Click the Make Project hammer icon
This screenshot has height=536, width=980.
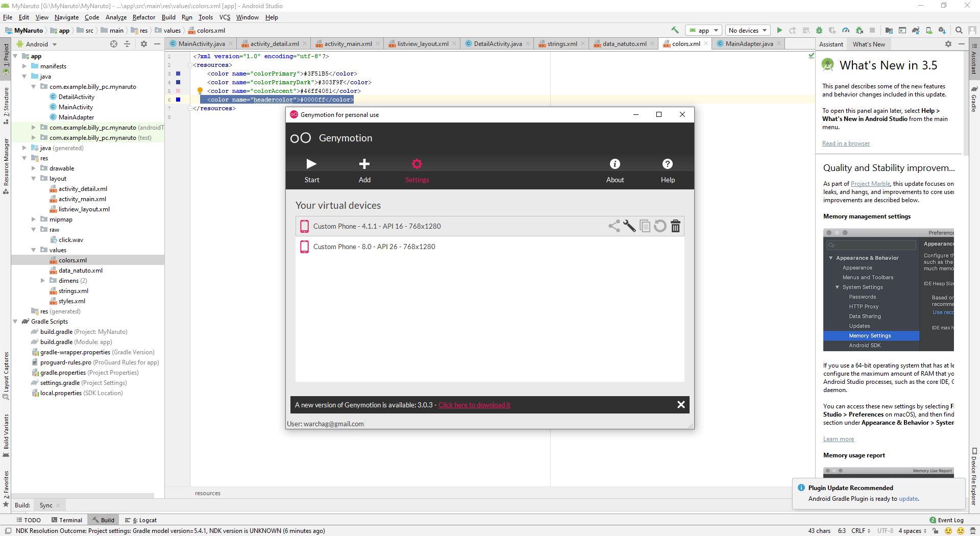675,30
